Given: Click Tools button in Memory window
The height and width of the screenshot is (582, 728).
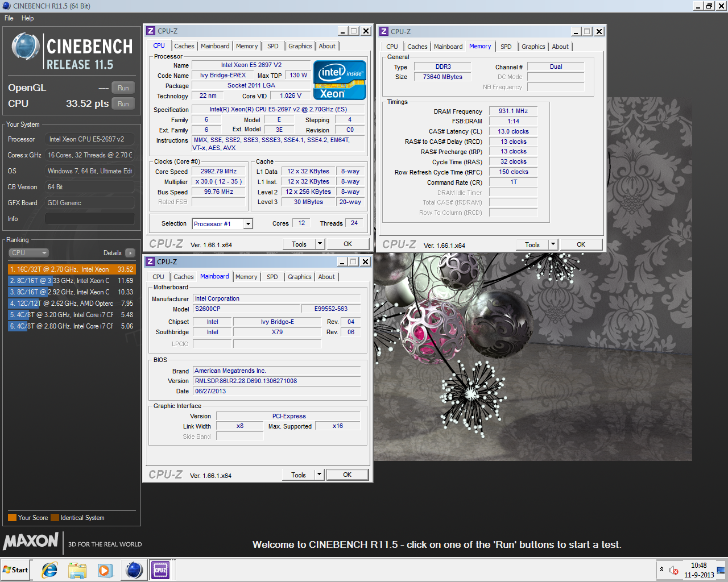Looking at the screenshot, I should 532,245.
